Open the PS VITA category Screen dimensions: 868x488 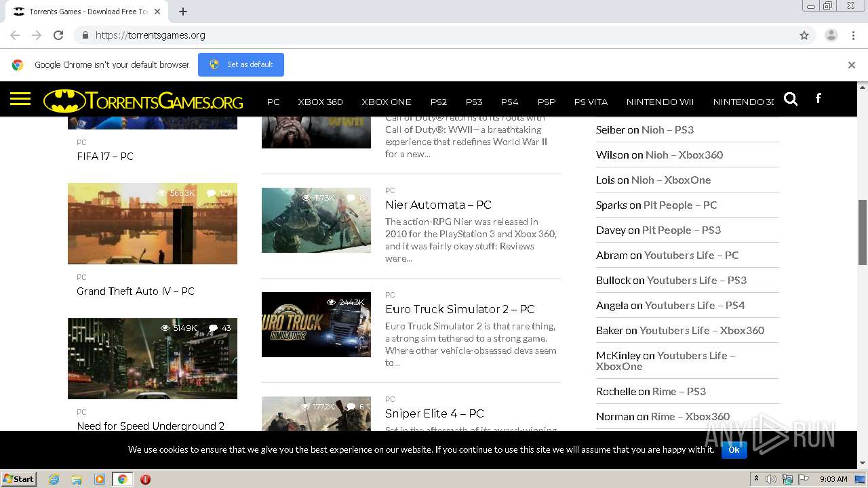(591, 102)
